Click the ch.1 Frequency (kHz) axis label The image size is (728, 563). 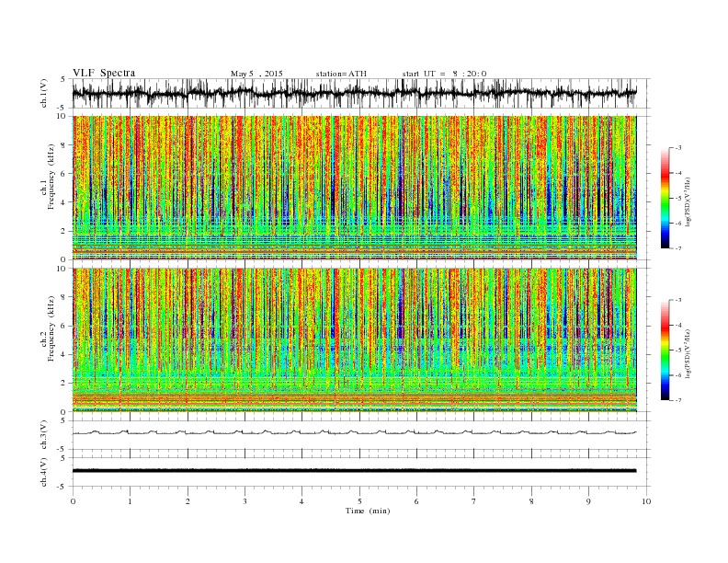pos(47,177)
